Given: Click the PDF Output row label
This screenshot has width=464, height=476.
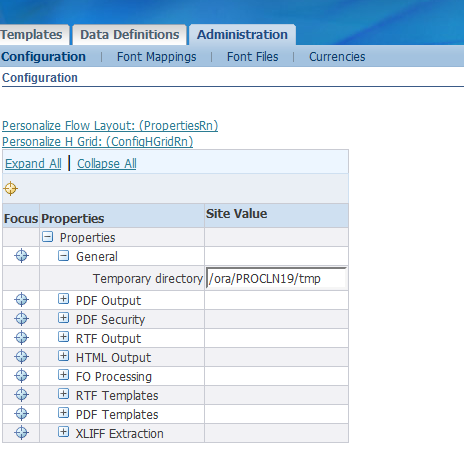Looking at the screenshot, I should (x=108, y=301).
